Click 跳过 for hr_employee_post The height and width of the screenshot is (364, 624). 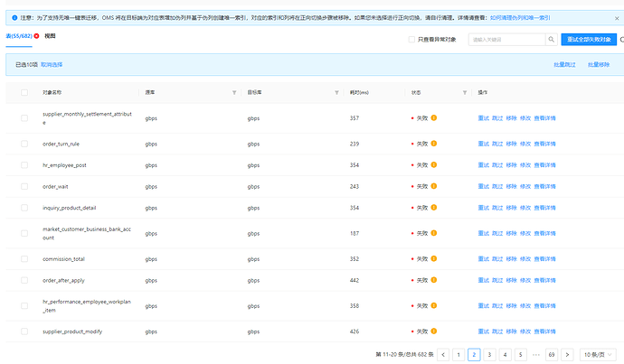[x=497, y=165]
